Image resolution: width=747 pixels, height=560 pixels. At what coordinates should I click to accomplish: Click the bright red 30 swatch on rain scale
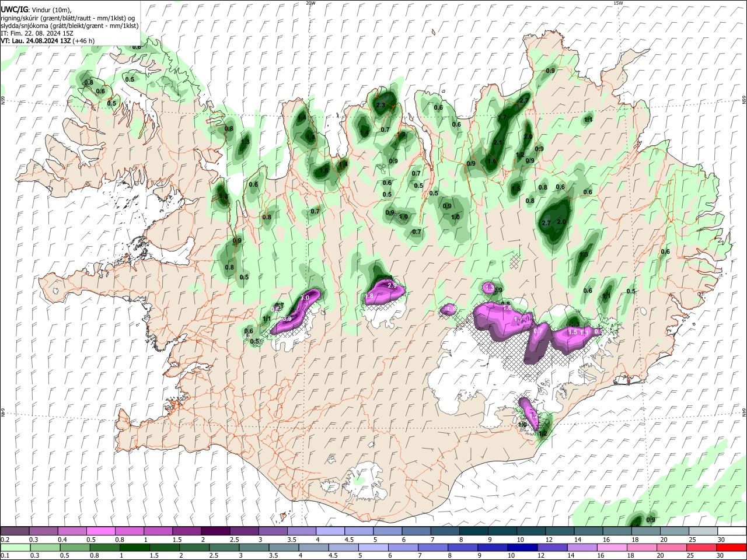(x=731, y=547)
